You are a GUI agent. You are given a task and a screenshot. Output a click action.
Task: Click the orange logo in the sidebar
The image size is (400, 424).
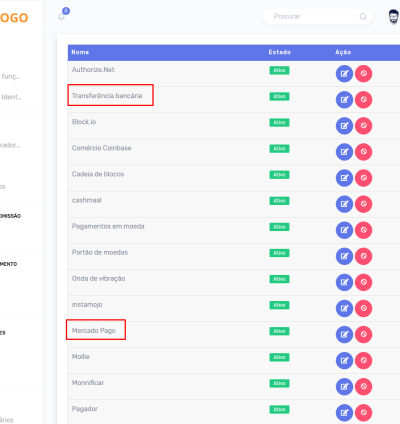point(14,18)
